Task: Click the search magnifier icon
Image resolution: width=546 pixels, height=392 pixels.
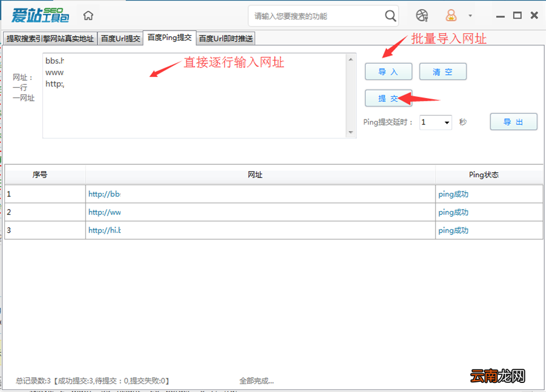Action: click(x=390, y=16)
